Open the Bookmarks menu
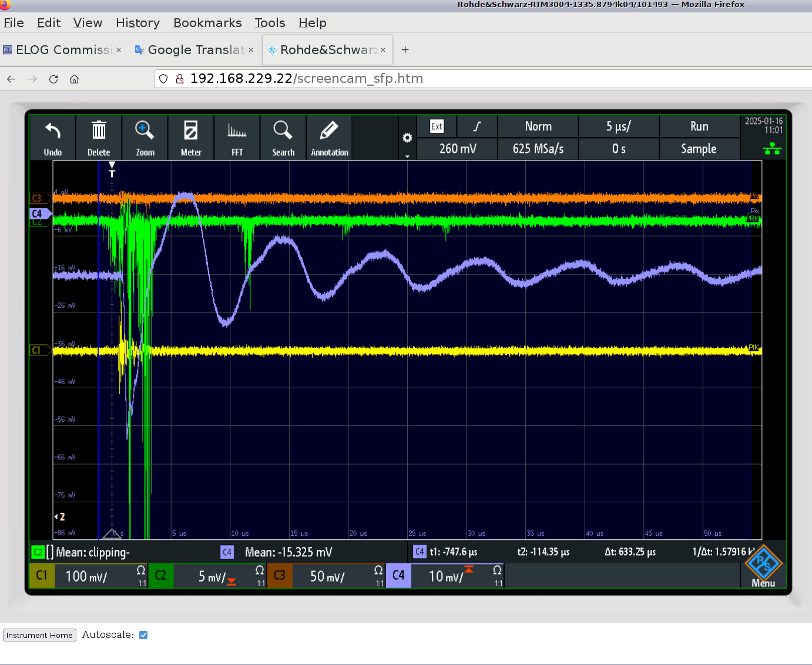This screenshot has width=812, height=665. [207, 23]
